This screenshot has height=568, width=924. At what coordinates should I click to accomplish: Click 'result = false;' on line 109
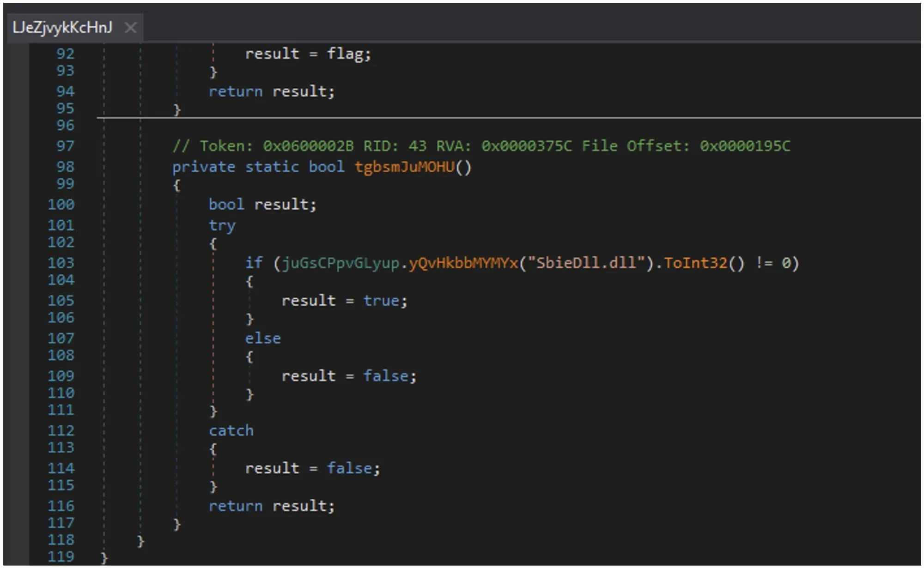pyautogui.click(x=349, y=376)
